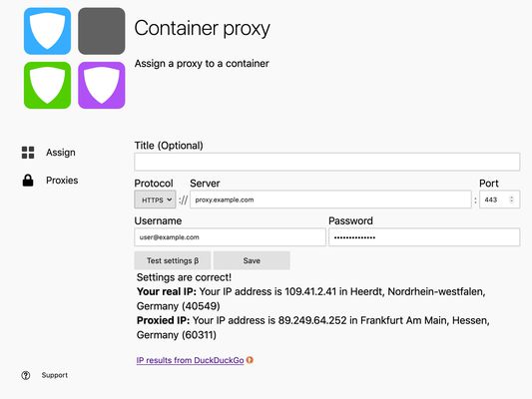Click the Assign grid icon
The width and height of the screenshot is (532, 399).
(28, 153)
